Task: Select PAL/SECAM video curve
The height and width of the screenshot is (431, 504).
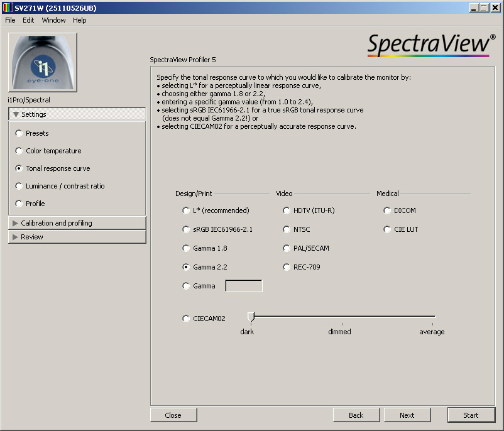Action: [287, 248]
